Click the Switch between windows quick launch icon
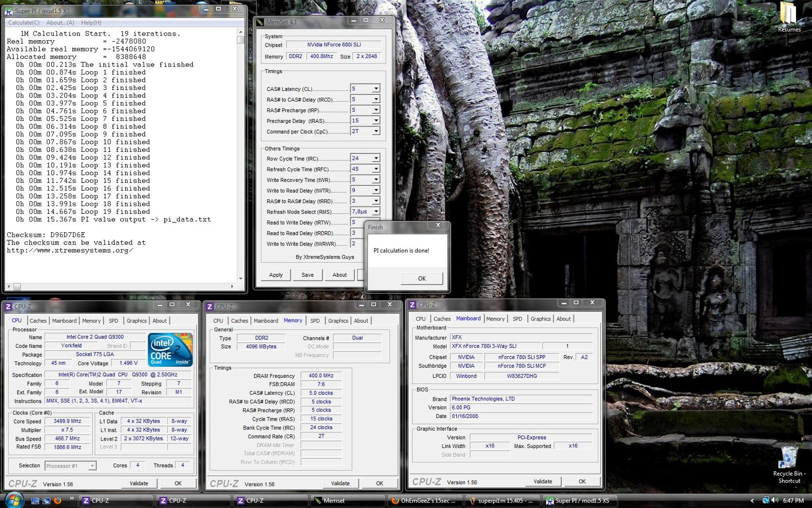The height and width of the screenshot is (508, 812). [46, 500]
